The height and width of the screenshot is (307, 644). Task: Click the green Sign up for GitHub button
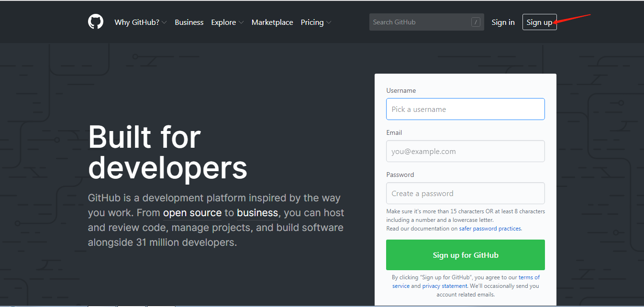pyautogui.click(x=465, y=255)
